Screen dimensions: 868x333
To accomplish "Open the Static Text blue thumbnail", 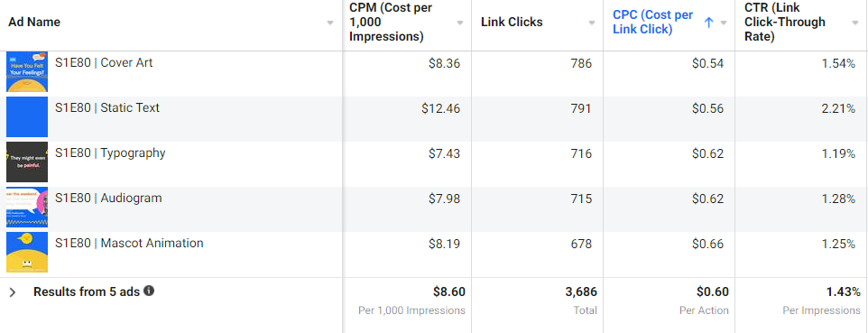I will (27, 117).
